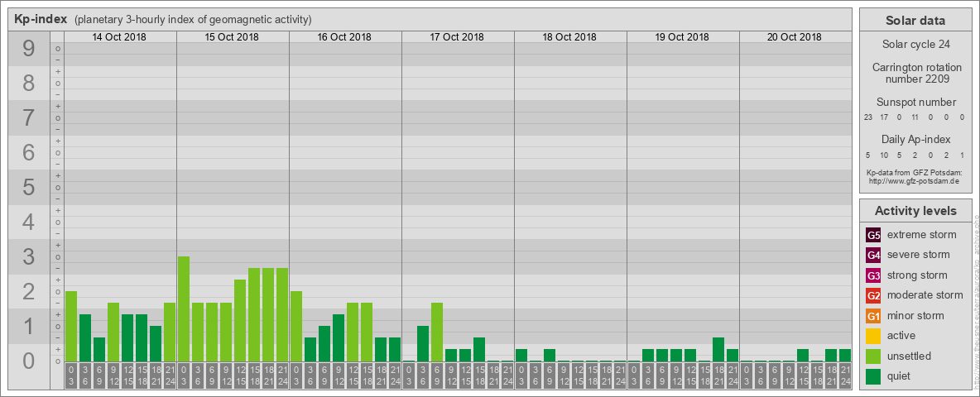This screenshot has width=980, height=397.
Task: Click the '12 15' hour label under 18 Oct
Action: tap(578, 377)
